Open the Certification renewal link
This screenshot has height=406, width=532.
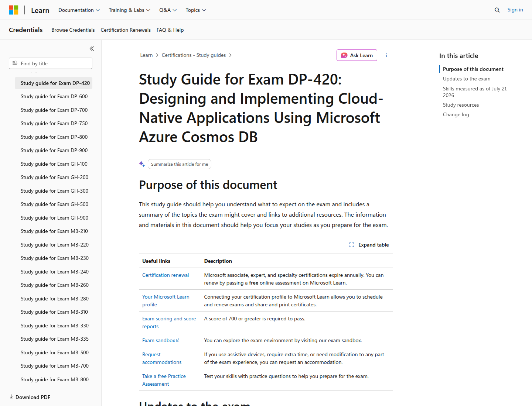point(166,275)
